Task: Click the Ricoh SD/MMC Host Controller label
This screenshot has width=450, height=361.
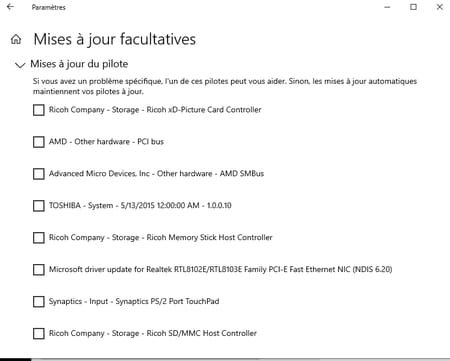Action: [x=153, y=333]
